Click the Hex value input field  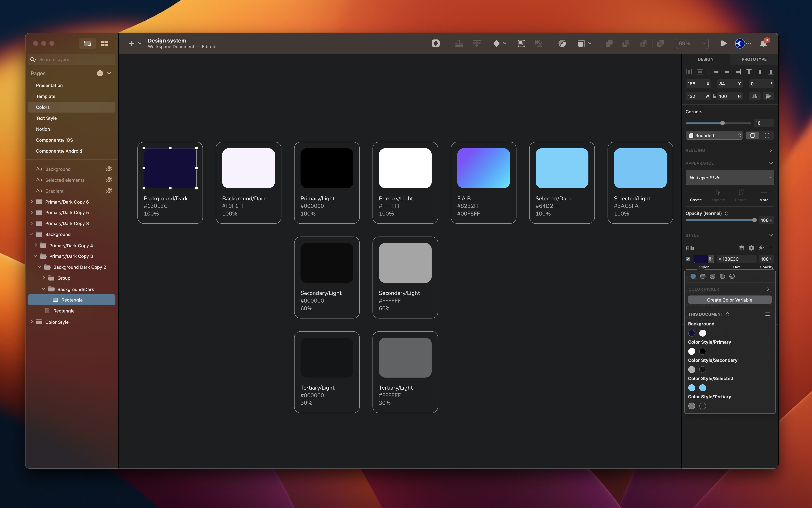(736, 259)
